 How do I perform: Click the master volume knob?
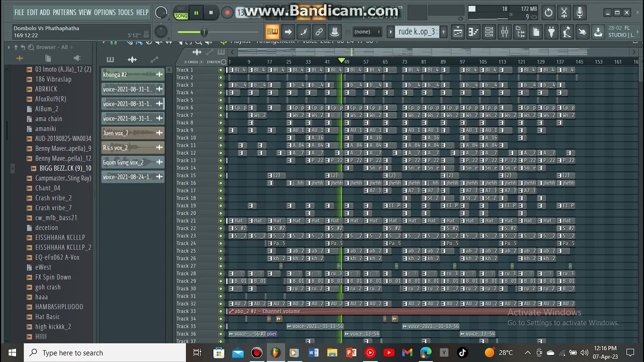click(161, 13)
